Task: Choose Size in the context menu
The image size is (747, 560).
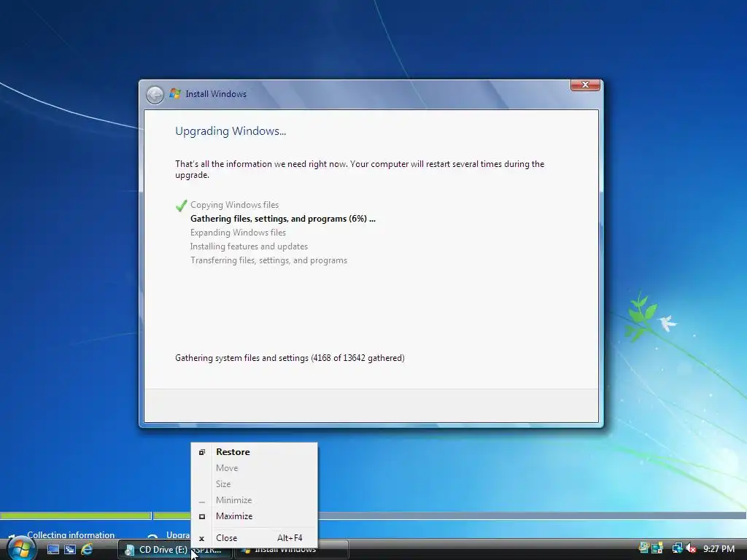Action: pyautogui.click(x=254, y=484)
